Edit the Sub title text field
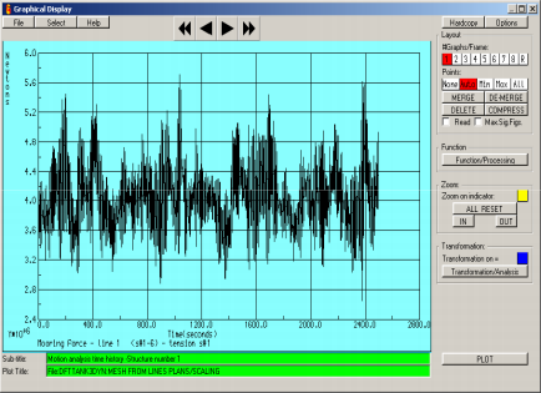 (238, 359)
